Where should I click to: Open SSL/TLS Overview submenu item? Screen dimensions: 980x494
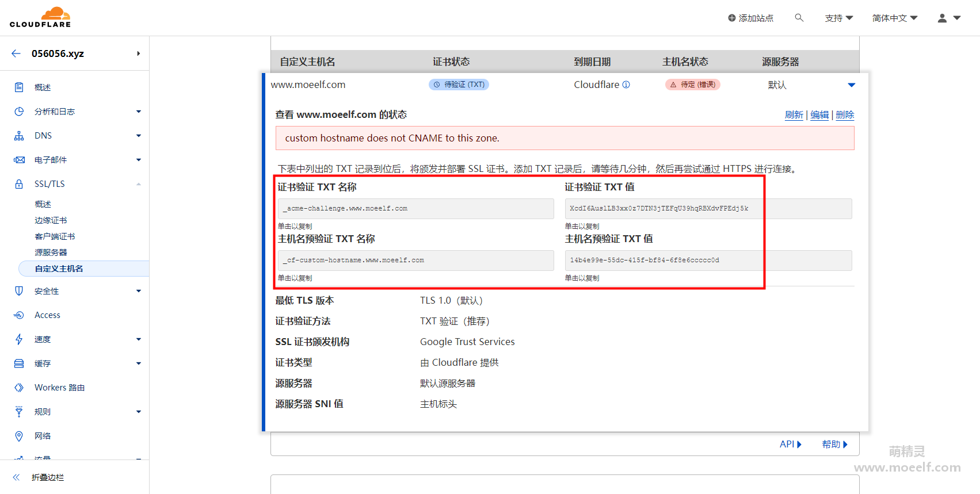(43, 204)
